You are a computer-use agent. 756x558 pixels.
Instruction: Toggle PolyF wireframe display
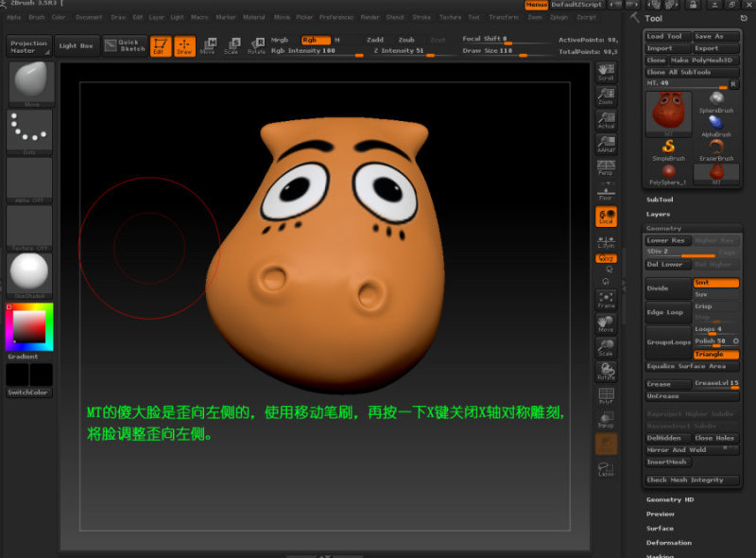point(606,396)
